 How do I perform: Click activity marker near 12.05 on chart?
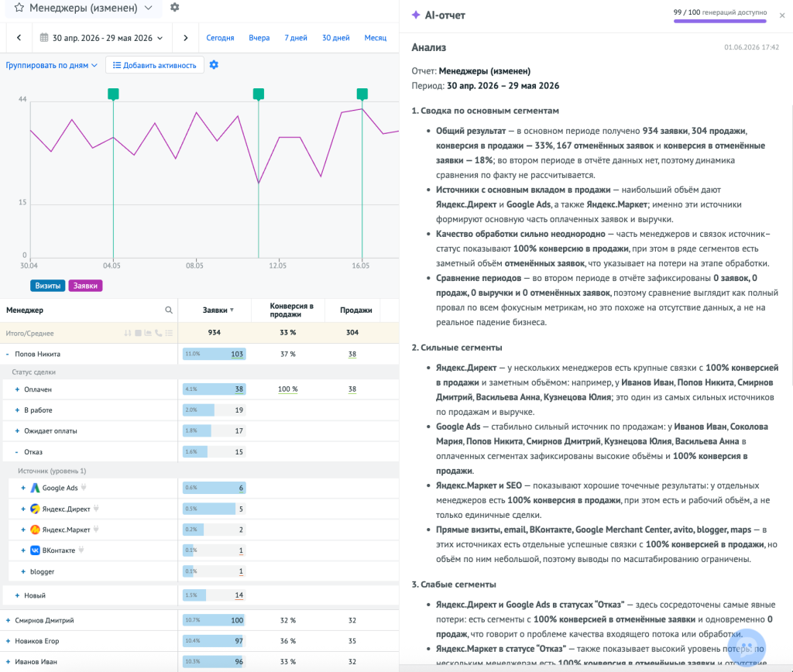pos(259,94)
